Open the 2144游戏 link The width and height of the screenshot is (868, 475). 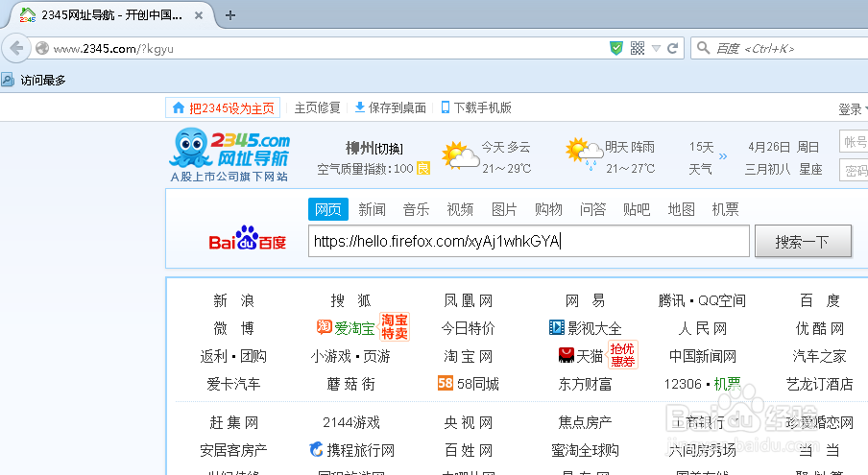point(351,422)
